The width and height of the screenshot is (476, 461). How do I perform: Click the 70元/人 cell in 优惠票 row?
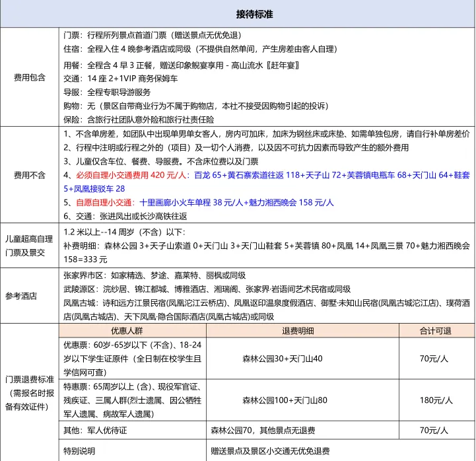tap(437, 359)
